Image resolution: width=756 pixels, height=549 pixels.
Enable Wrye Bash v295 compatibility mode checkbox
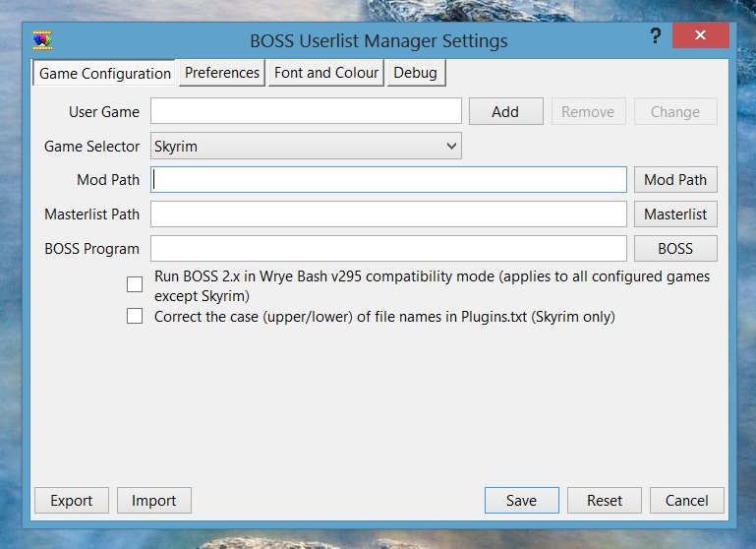[x=135, y=285]
